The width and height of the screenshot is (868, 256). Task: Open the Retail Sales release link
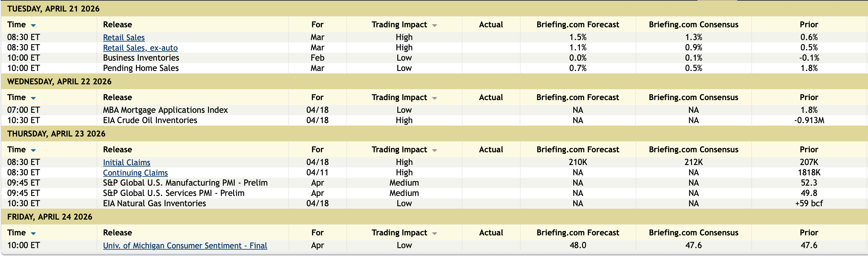pos(124,37)
